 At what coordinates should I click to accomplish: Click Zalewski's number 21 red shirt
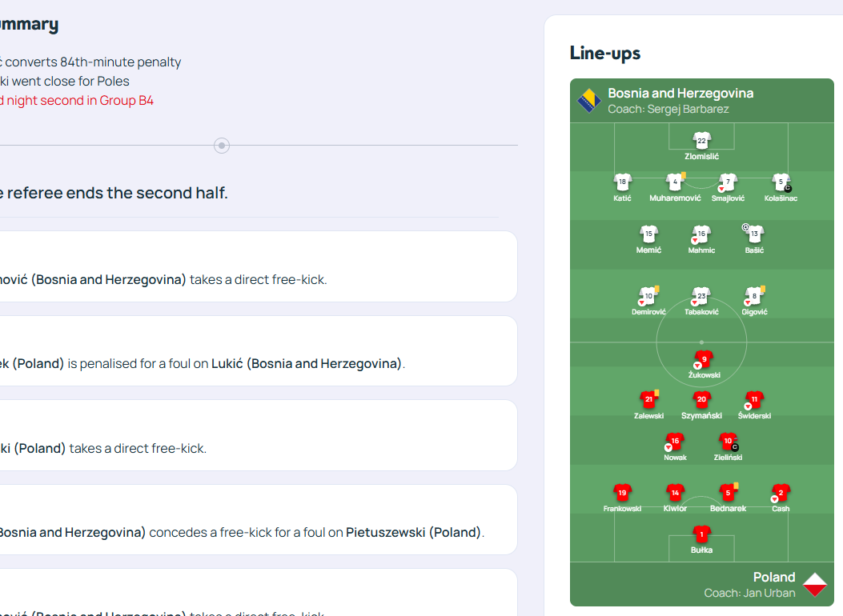point(649,399)
